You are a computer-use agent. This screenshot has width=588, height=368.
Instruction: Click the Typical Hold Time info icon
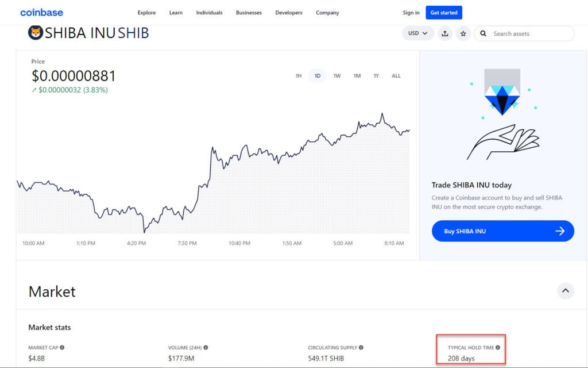coord(498,347)
